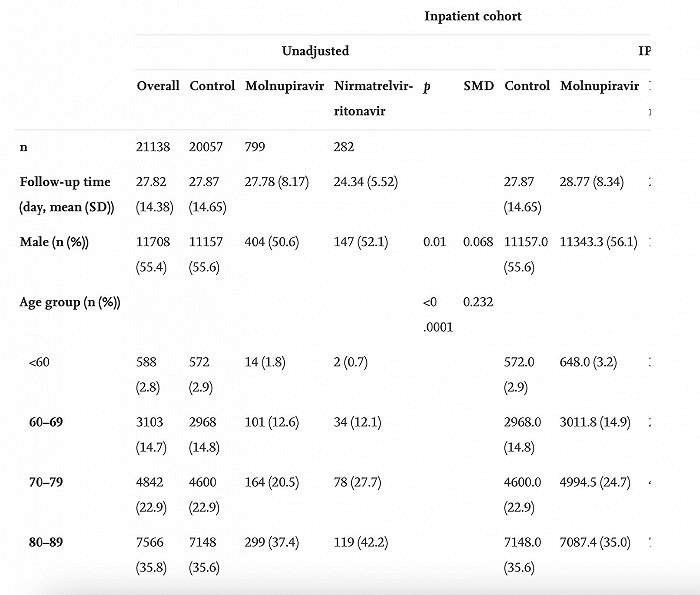Click the italic p column header
700x595 pixels.
point(427,86)
